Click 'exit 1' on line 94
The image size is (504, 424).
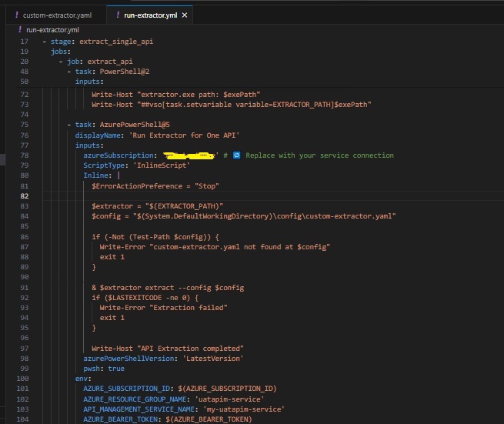(112, 318)
